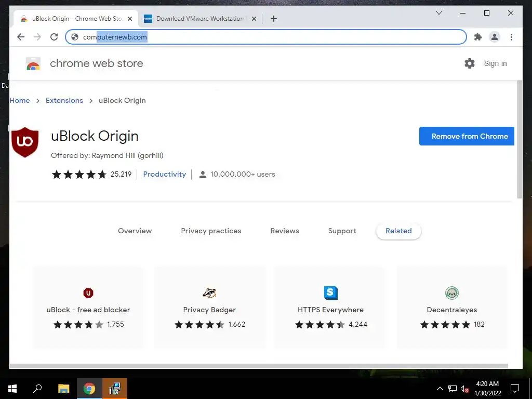532x399 pixels.
Task: Click the chrome web store title text
Action: [96, 63]
